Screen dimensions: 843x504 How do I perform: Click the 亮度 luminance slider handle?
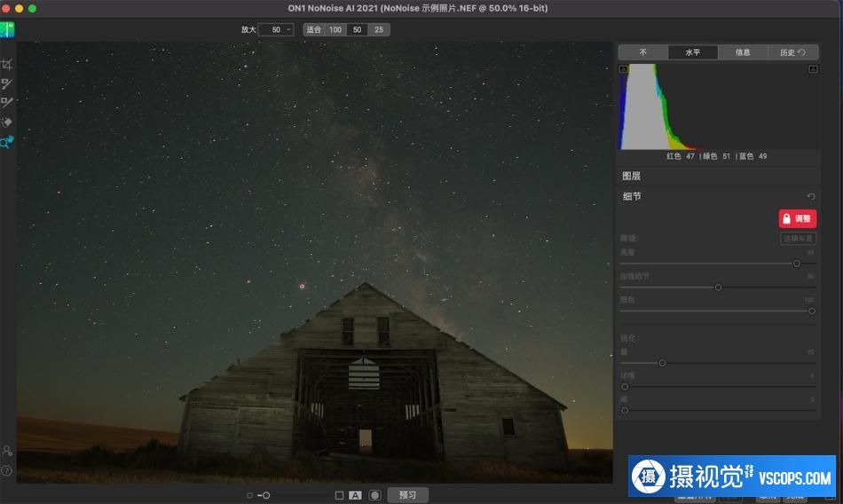796,264
